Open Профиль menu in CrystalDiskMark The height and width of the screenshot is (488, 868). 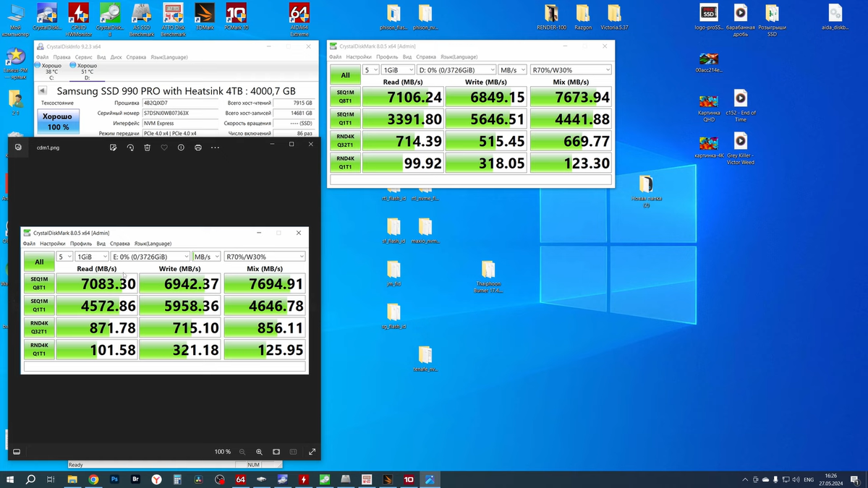pos(386,56)
